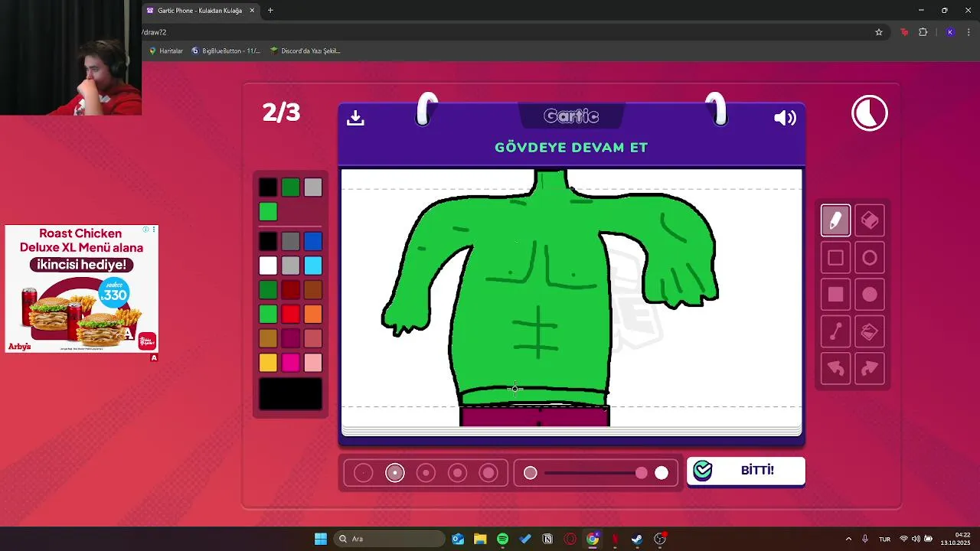The height and width of the screenshot is (551, 980).
Task: Pick the light pink color swatch
Action: 313,362
